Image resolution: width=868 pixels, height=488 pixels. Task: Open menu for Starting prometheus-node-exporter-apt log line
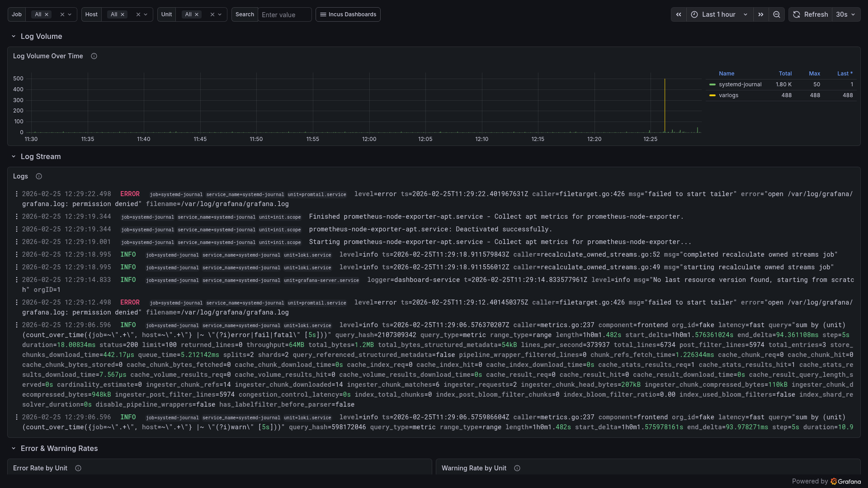(17, 242)
